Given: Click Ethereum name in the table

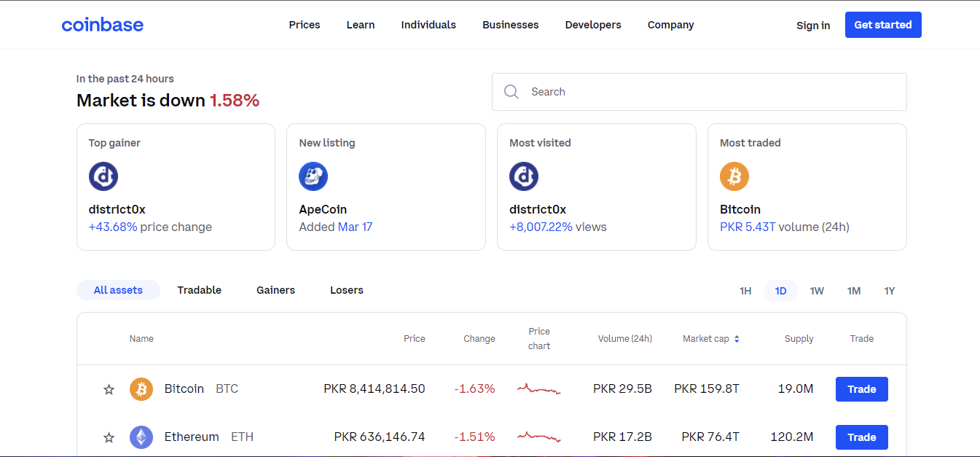Looking at the screenshot, I should click(x=192, y=437).
